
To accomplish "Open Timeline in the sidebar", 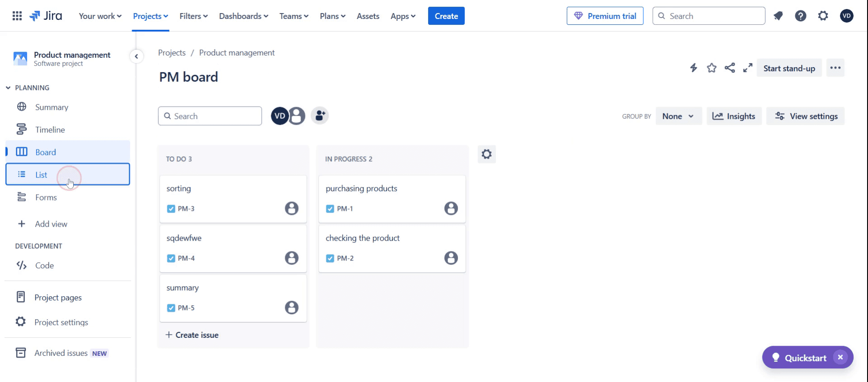I will [68, 130].
